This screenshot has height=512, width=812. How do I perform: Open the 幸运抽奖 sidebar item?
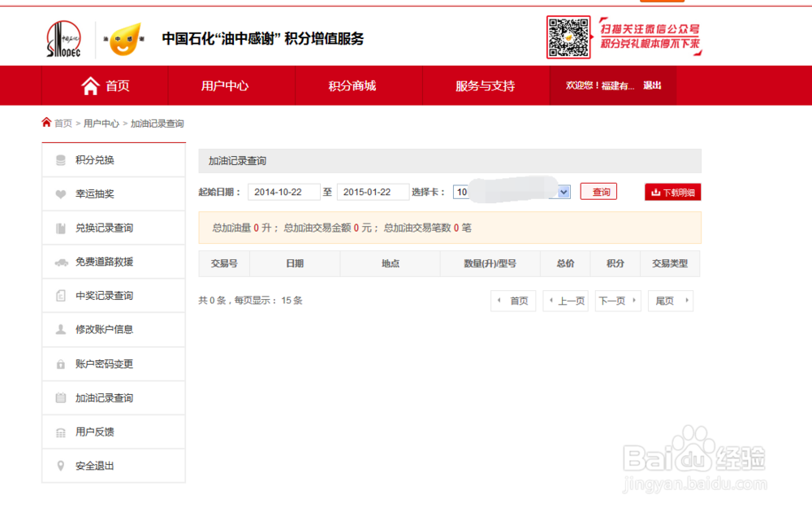point(114,193)
